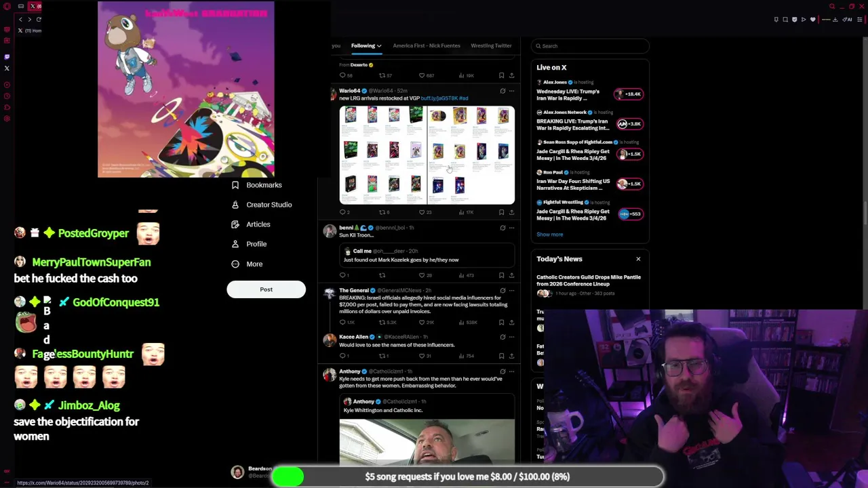The width and height of the screenshot is (868, 488).
Task: Click PostedGroyper's name in chat overlay
Action: (93, 233)
